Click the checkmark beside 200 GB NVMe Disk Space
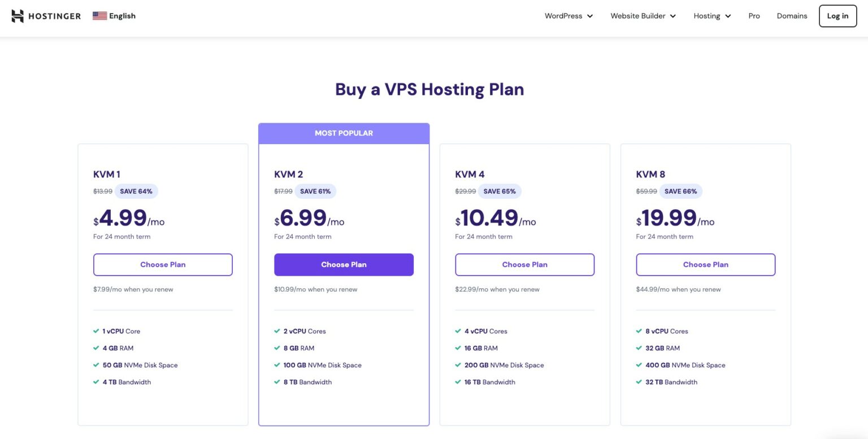868x439 pixels. 458,365
